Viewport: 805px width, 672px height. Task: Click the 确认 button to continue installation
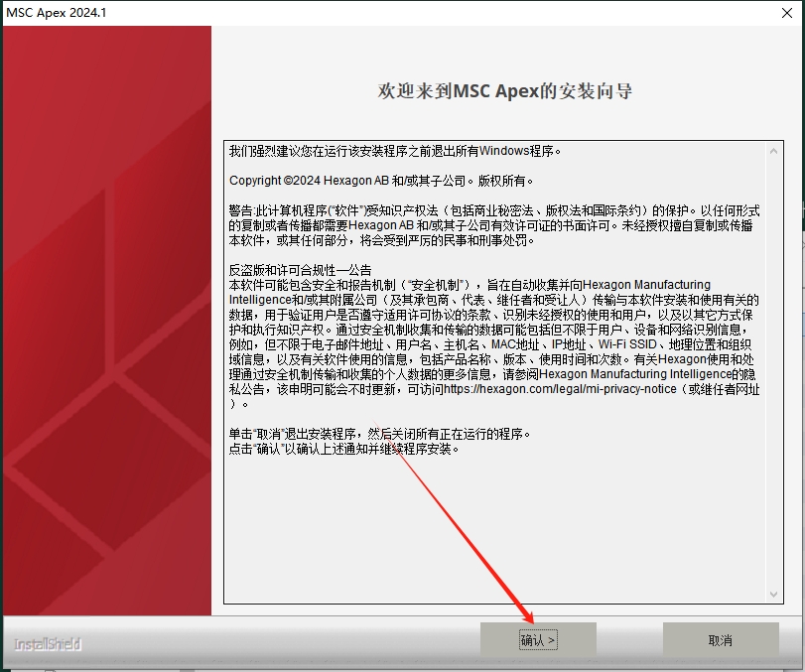[537, 640]
